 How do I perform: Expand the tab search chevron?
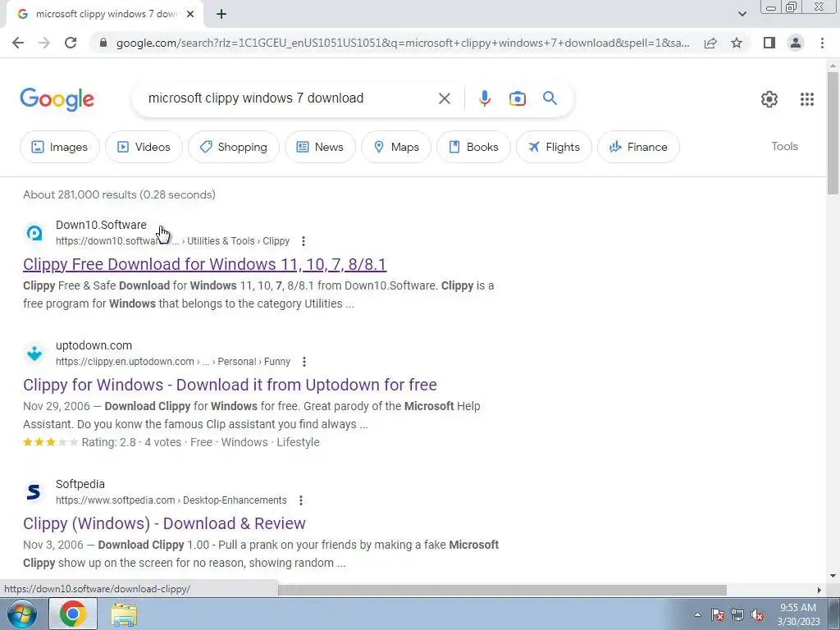[x=742, y=14]
